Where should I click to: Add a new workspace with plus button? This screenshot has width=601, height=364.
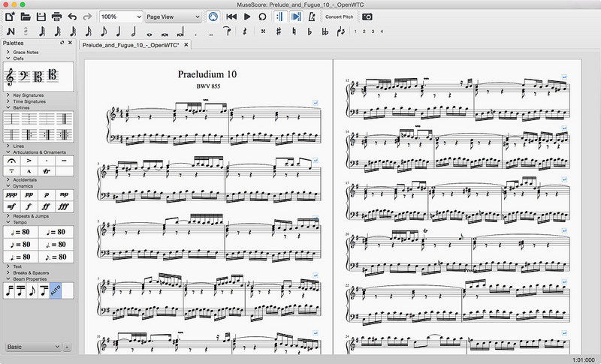(67, 347)
